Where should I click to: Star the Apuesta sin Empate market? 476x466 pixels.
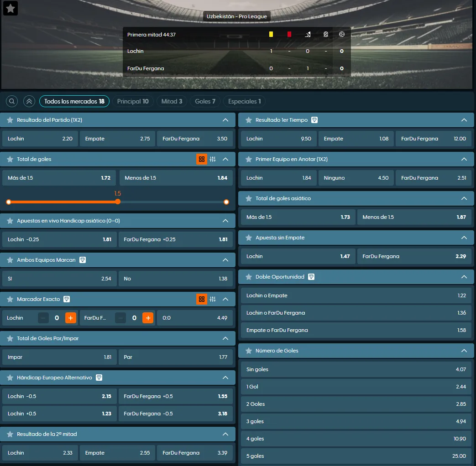pos(249,238)
